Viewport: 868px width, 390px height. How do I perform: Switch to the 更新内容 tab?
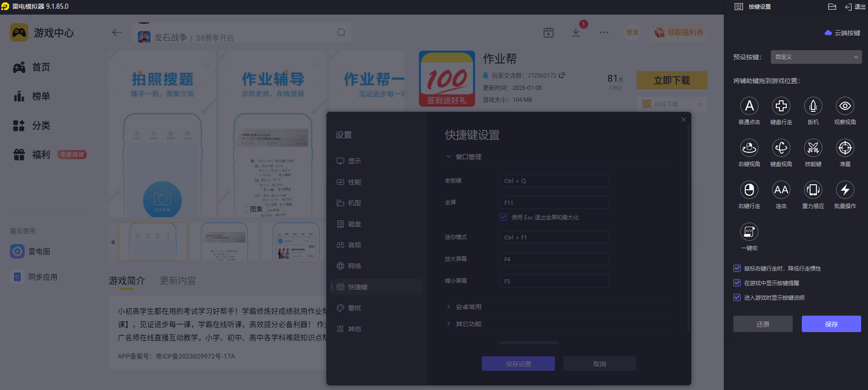click(x=178, y=281)
